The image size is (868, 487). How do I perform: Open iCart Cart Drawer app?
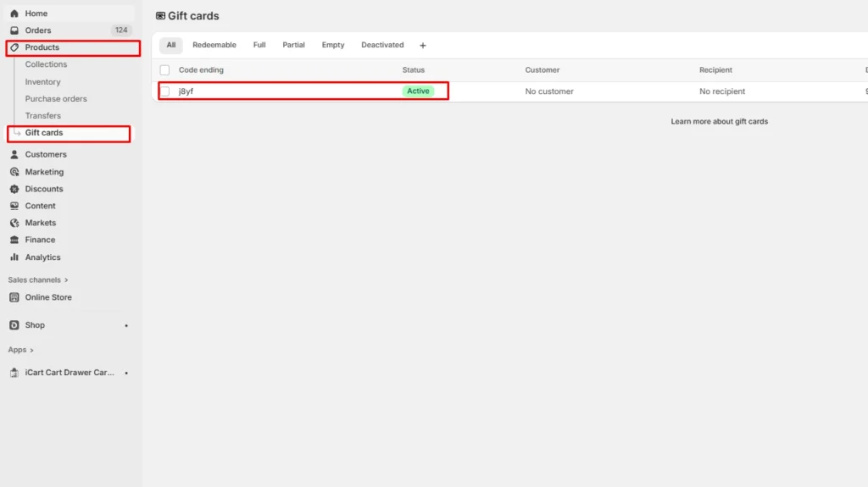(x=70, y=373)
